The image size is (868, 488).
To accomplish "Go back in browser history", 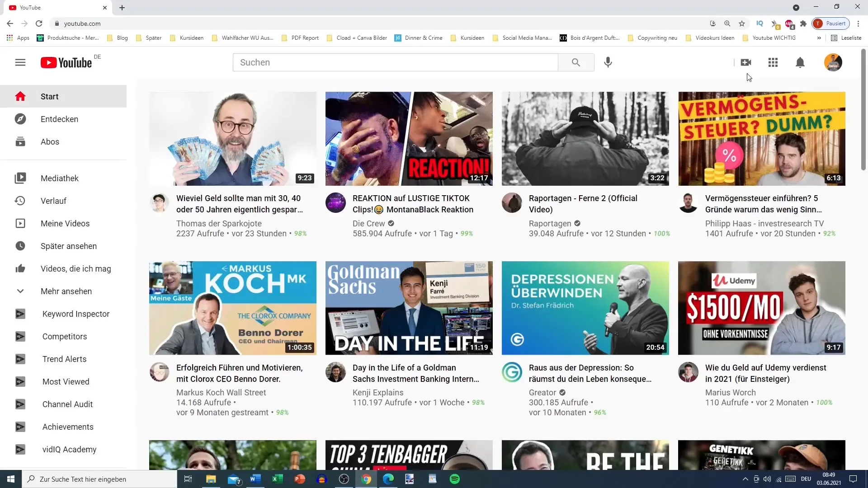I will (10, 23).
